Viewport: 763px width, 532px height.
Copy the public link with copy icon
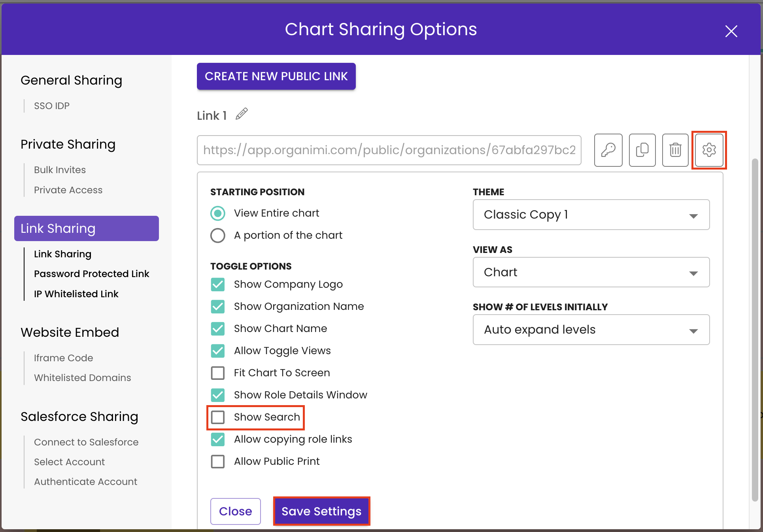point(642,150)
